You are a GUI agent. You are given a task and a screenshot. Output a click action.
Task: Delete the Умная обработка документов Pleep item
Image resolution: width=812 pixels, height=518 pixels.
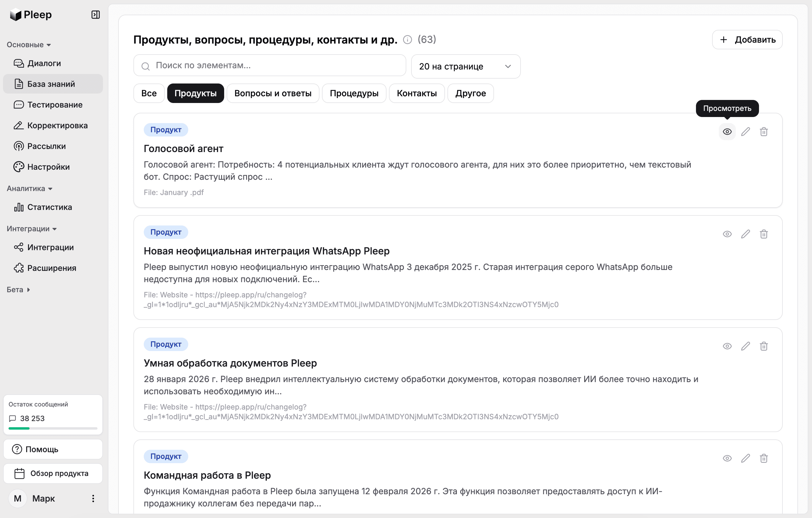pos(764,346)
